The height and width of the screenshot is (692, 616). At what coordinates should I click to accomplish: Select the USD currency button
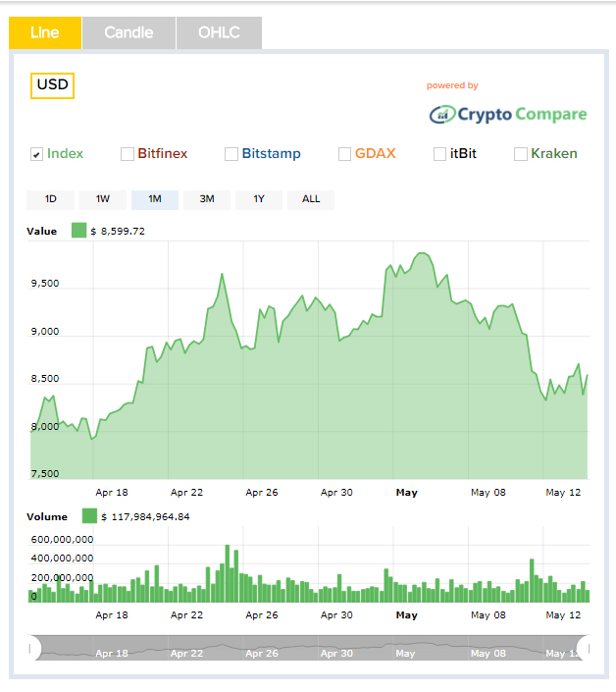coord(52,85)
